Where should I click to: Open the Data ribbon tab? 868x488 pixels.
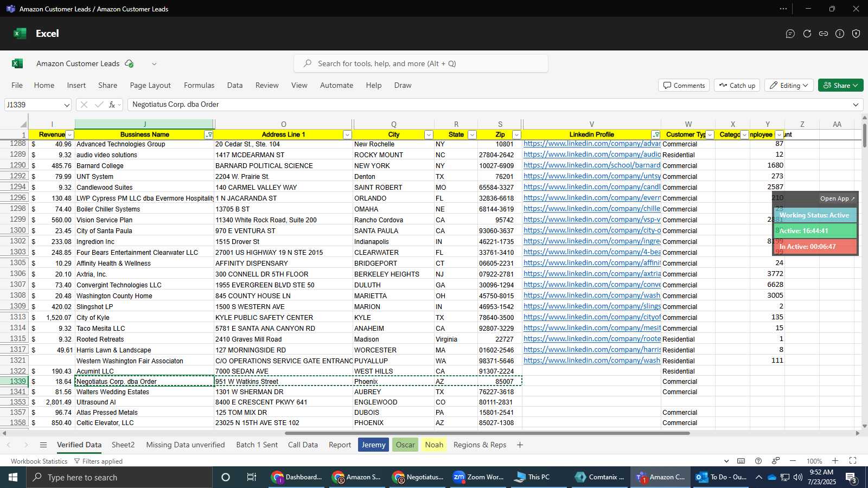pyautogui.click(x=235, y=85)
